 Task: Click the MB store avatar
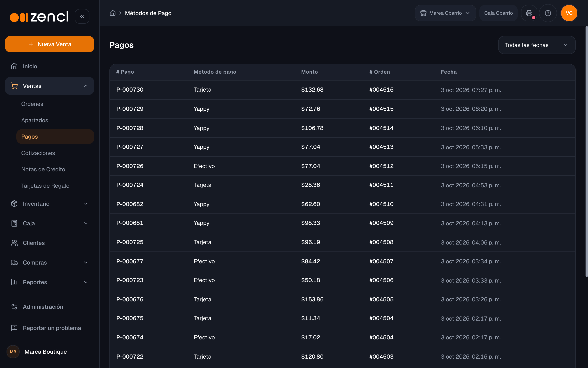tap(13, 352)
